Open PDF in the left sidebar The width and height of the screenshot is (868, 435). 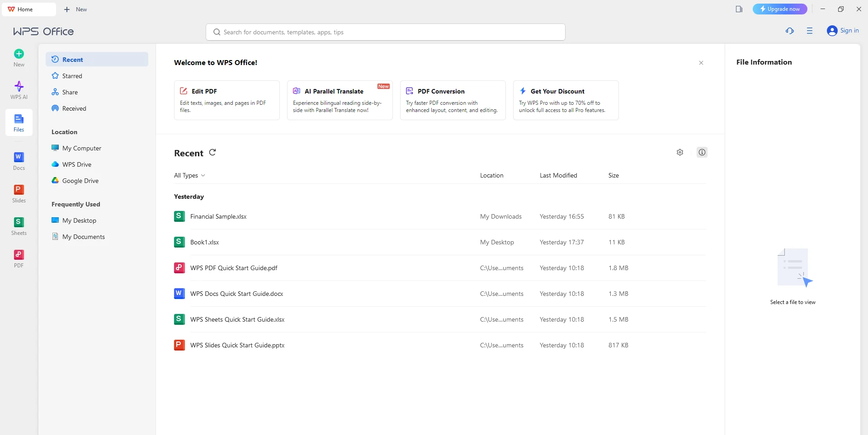19,258
